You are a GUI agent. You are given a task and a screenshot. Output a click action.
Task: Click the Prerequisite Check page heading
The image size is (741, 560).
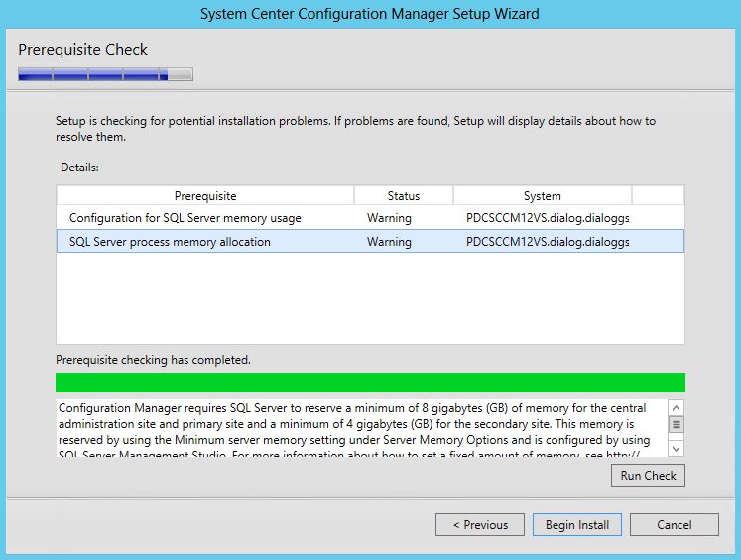(x=82, y=50)
